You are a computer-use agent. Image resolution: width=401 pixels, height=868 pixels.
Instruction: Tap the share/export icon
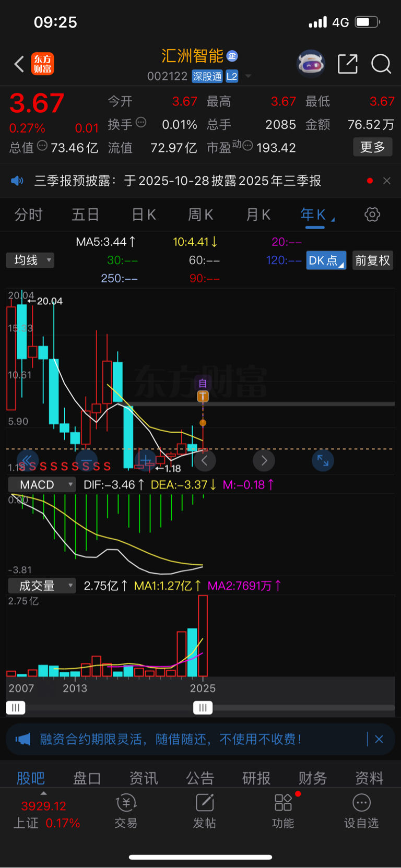point(348,64)
